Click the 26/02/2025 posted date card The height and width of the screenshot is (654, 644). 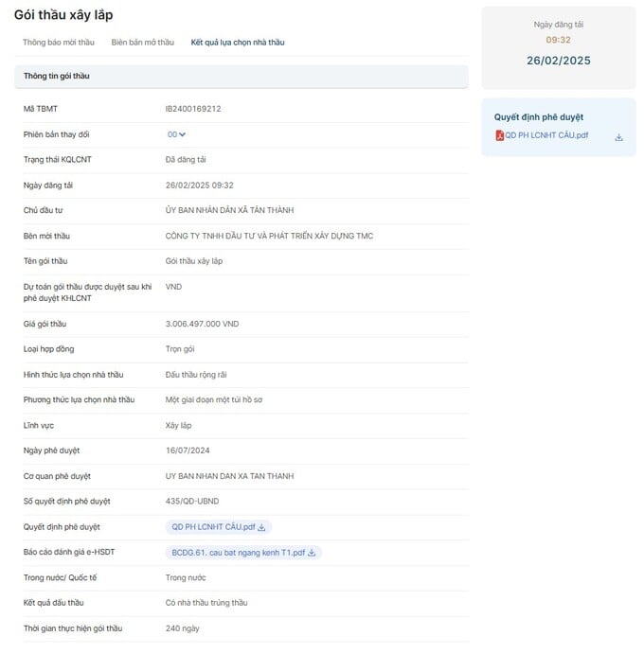tap(559, 47)
